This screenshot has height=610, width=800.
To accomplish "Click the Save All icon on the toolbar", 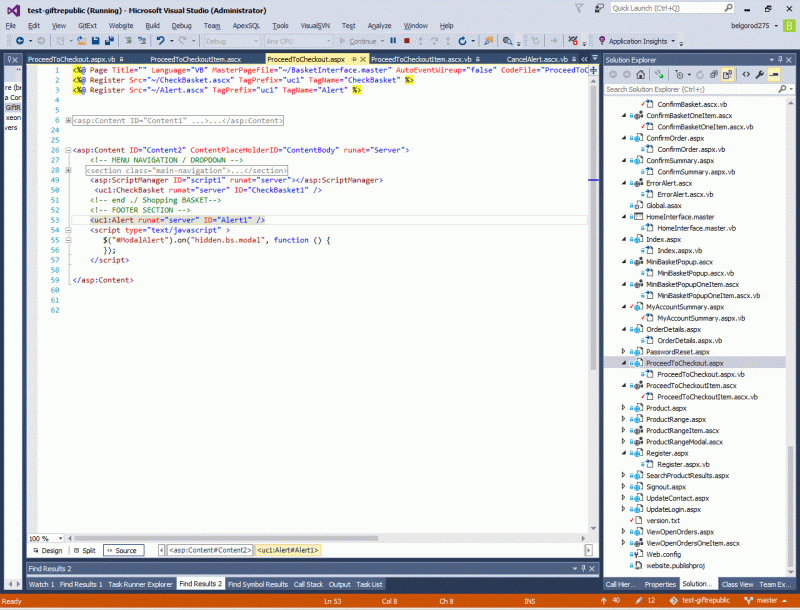I will pos(107,41).
